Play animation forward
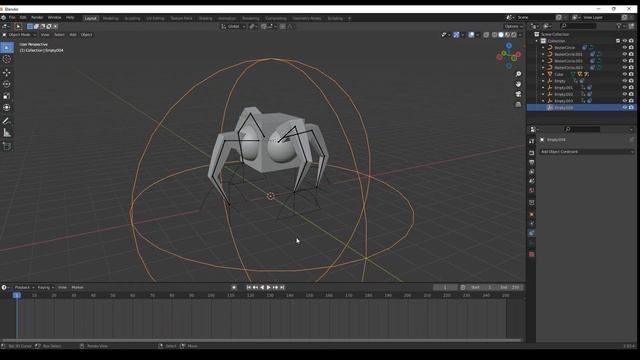Viewport: 640px width, 360px height. click(x=269, y=287)
